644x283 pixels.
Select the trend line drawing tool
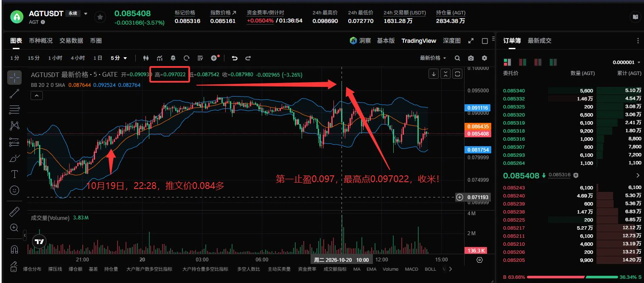click(x=14, y=94)
